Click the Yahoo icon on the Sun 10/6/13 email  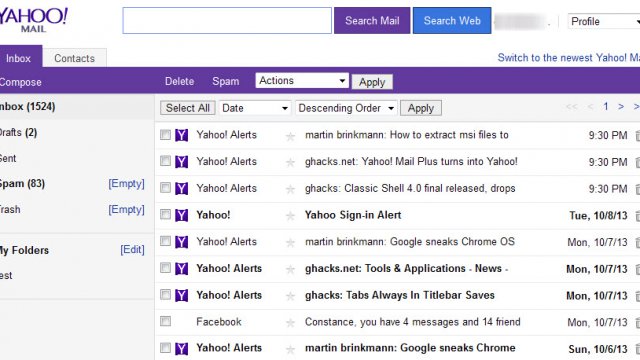point(182,349)
